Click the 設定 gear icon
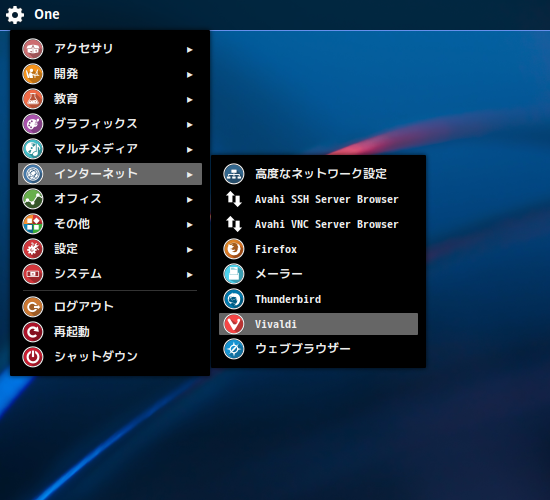 tap(33, 249)
